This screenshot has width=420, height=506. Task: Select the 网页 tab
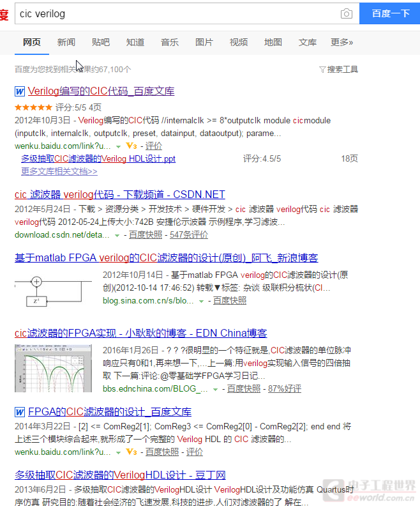click(x=32, y=42)
